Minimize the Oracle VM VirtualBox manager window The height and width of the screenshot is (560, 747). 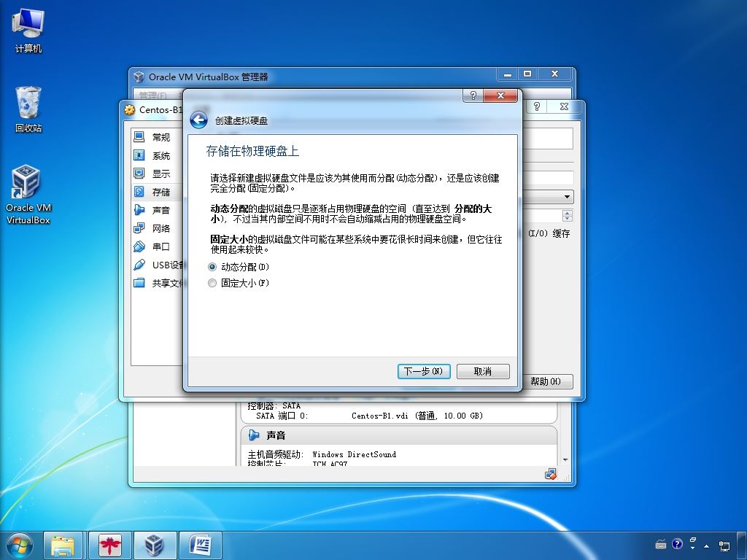click(508, 74)
